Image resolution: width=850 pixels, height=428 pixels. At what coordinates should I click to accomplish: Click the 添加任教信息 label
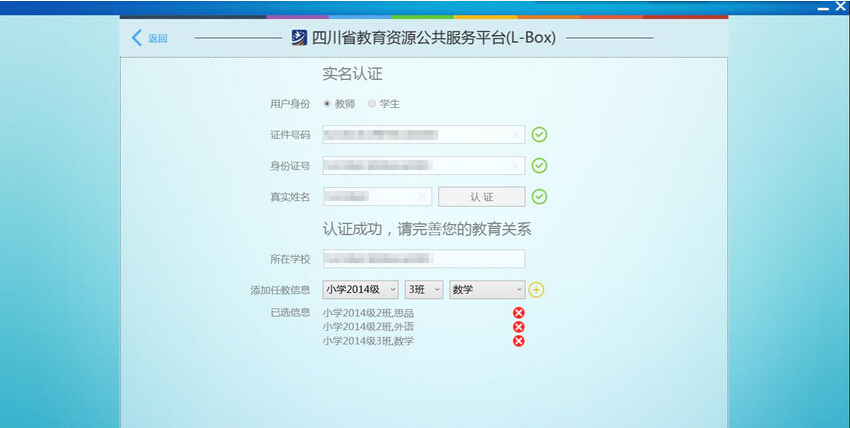click(x=280, y=290)
